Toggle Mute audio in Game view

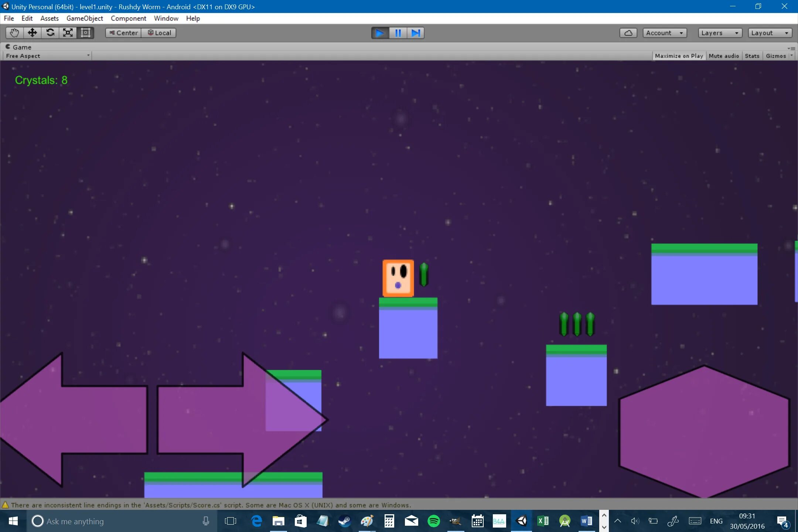tap(723, 56)
